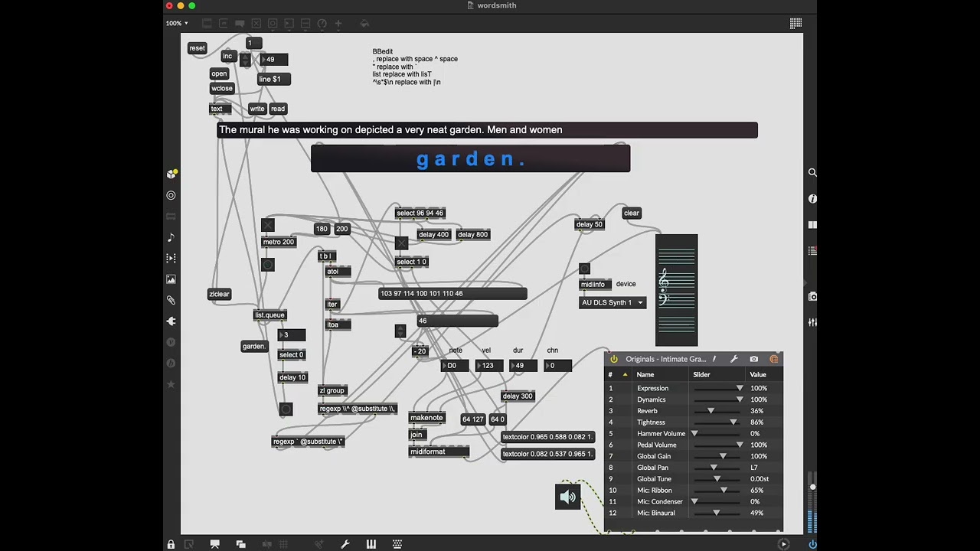Click the orange logo icon in plugin header

point(773,359)
